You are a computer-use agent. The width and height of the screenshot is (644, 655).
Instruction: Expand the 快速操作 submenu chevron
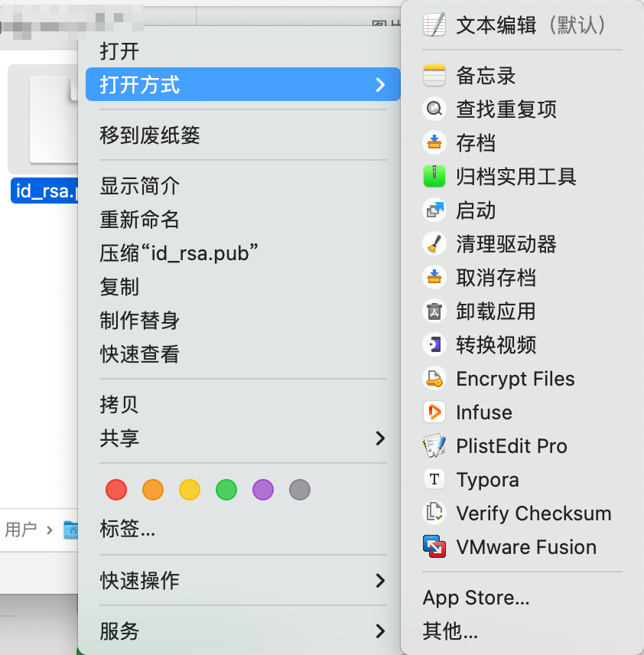coord(380,581)
